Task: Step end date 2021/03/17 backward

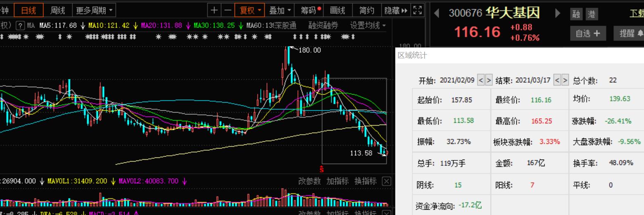Action: pos(557,80)
